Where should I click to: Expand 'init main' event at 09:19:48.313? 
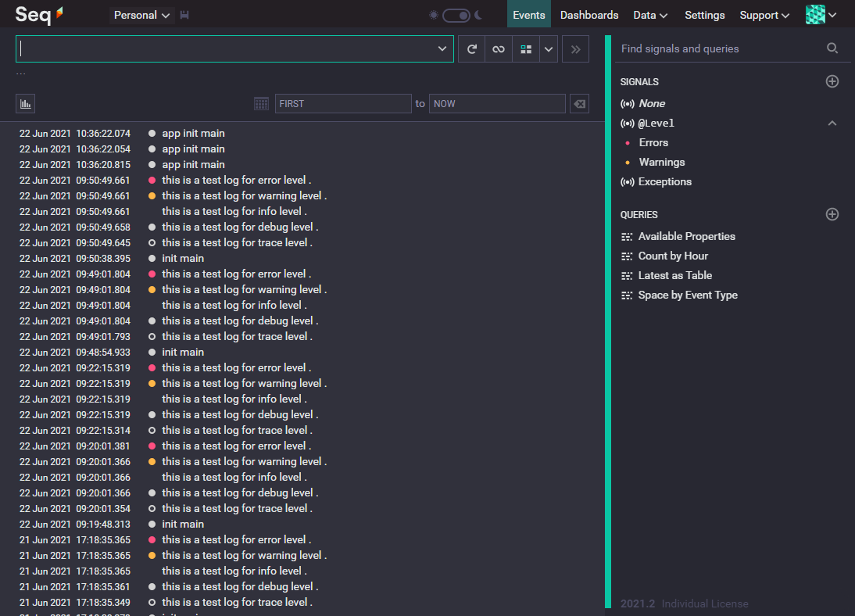tap(183, 525)
